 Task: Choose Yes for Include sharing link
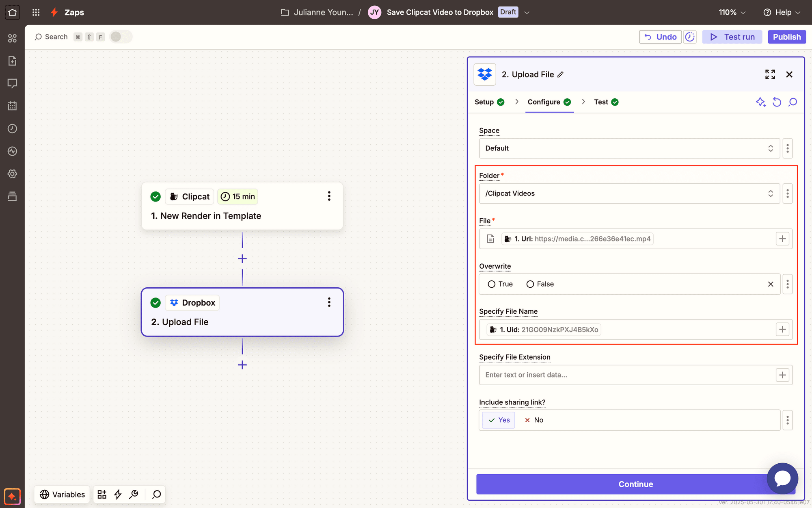pyautogui.click(x=499, y=420)
